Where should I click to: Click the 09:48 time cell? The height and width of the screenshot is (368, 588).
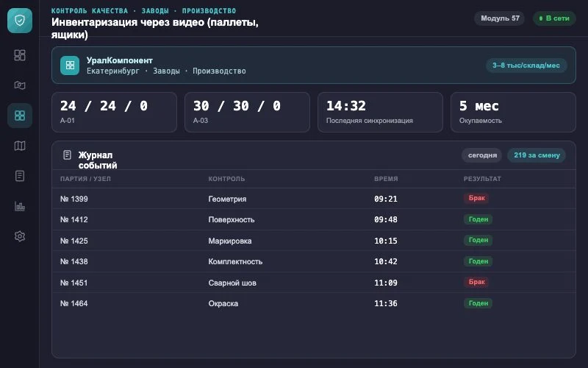(385, 219)
